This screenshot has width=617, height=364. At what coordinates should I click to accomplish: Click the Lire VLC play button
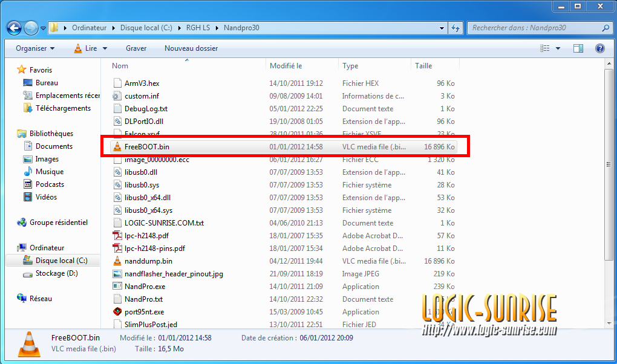pos(85,48)
